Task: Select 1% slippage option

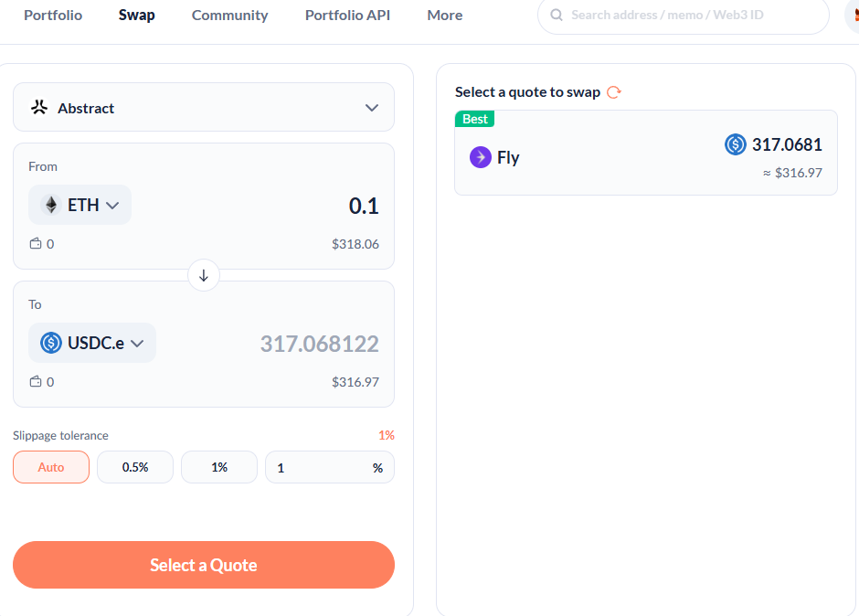Action: tap(219, 467)
